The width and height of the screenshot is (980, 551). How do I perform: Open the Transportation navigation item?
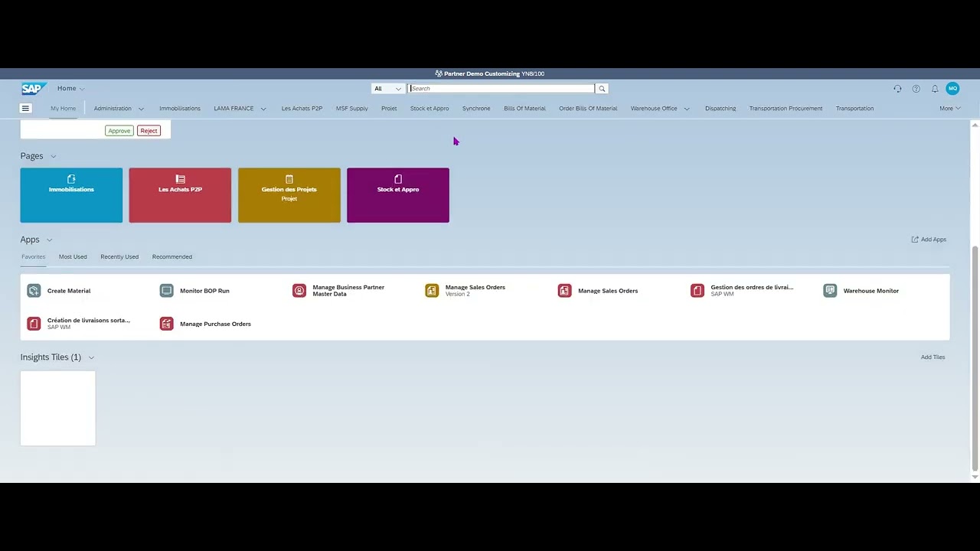tap(854, 109)
